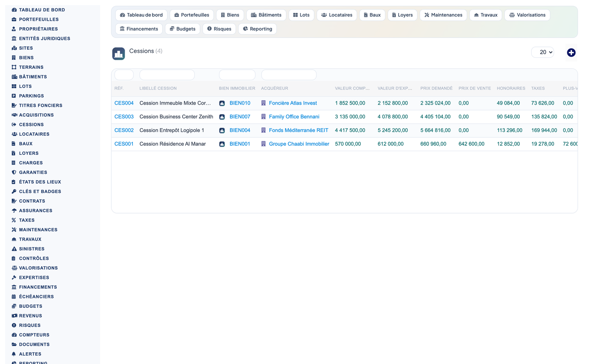
Task: Open the BIEN007 property link
Action: (240, 117)
